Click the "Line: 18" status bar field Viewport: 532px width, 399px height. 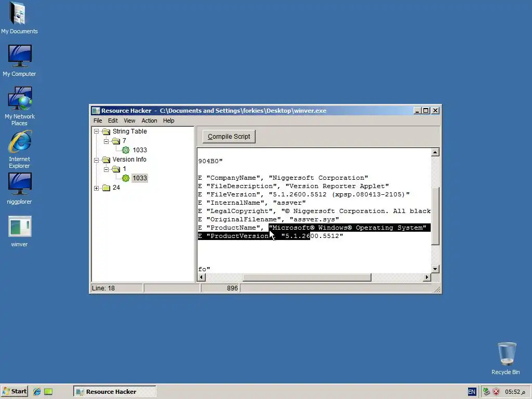[117, 288]
